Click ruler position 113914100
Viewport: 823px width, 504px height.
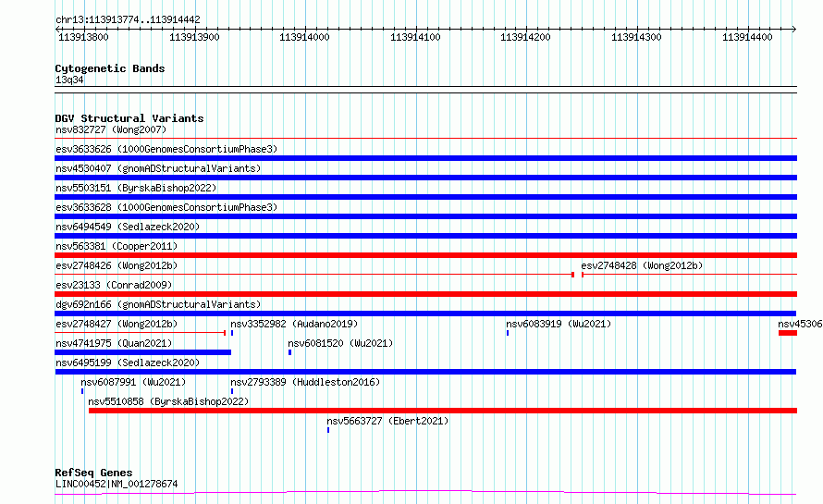click(x=415, y=37)
